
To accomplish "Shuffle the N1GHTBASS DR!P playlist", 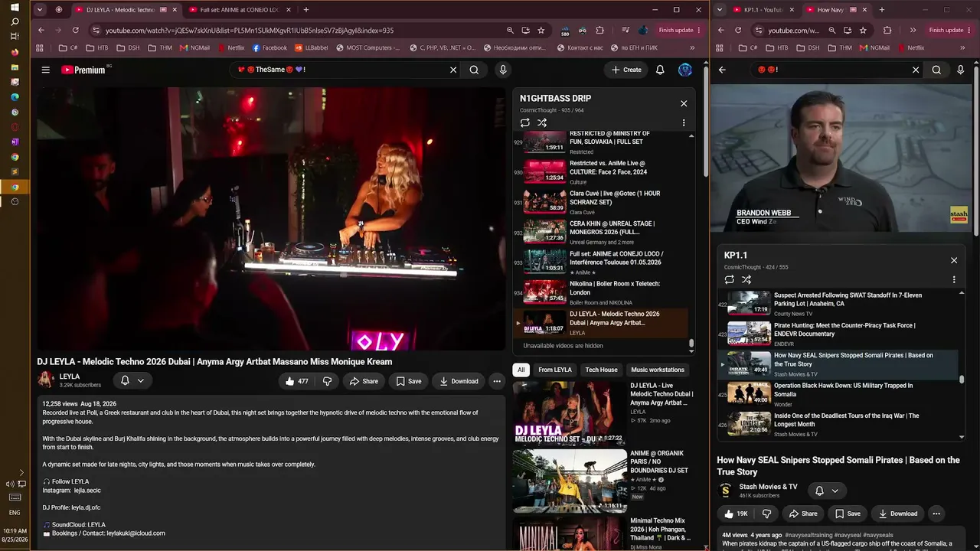I will 542,122.
